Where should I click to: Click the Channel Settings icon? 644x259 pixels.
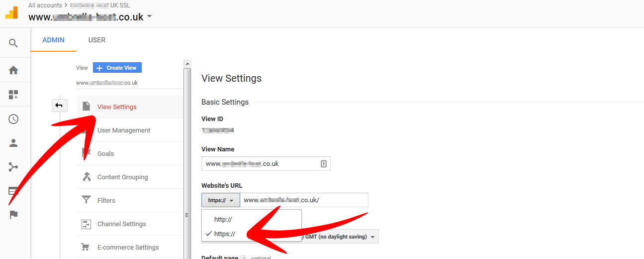coord(87,224)
